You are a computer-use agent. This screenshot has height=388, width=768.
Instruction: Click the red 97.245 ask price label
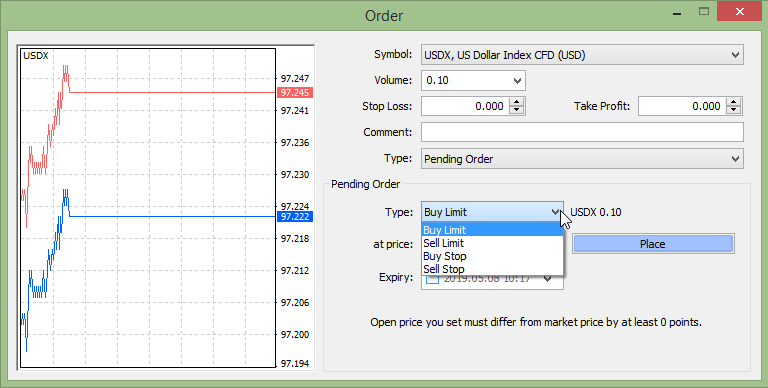[294, 93]
